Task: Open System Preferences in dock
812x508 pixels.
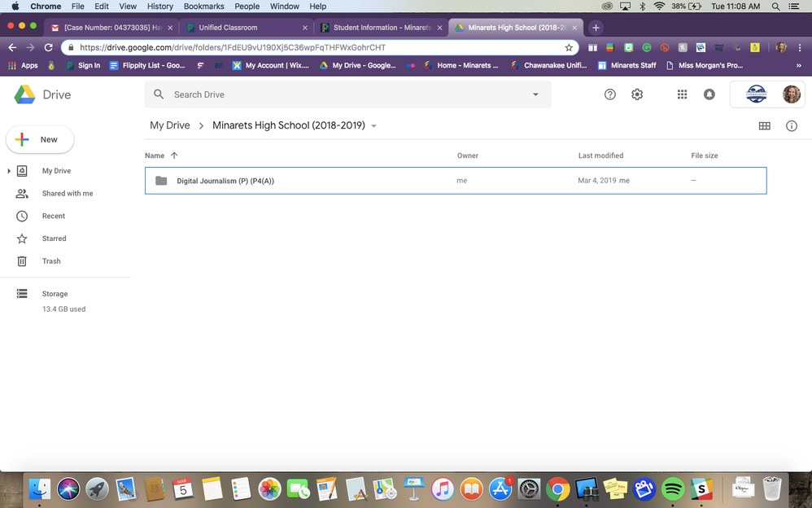Action: [x=529, y=488]
